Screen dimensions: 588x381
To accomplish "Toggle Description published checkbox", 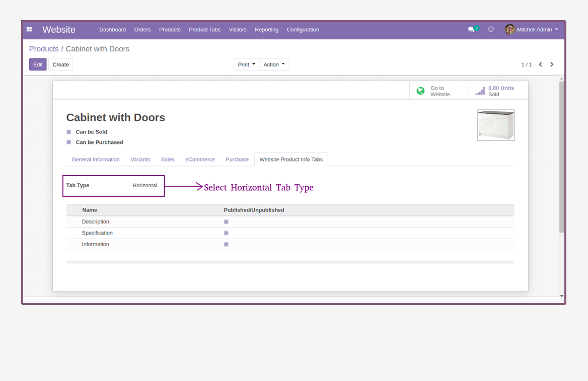I will pyautogui.click(x=226, y=221).
